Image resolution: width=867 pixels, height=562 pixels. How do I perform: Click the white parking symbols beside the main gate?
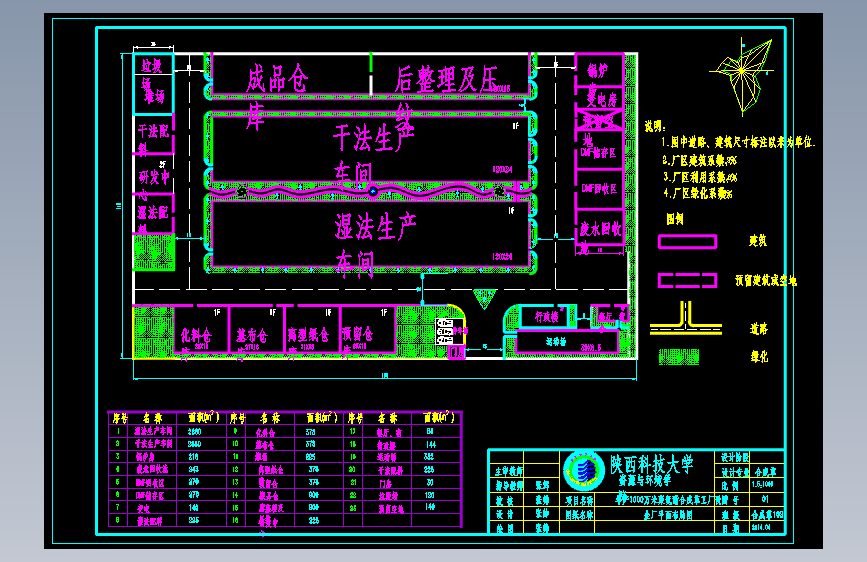point(445,331)
